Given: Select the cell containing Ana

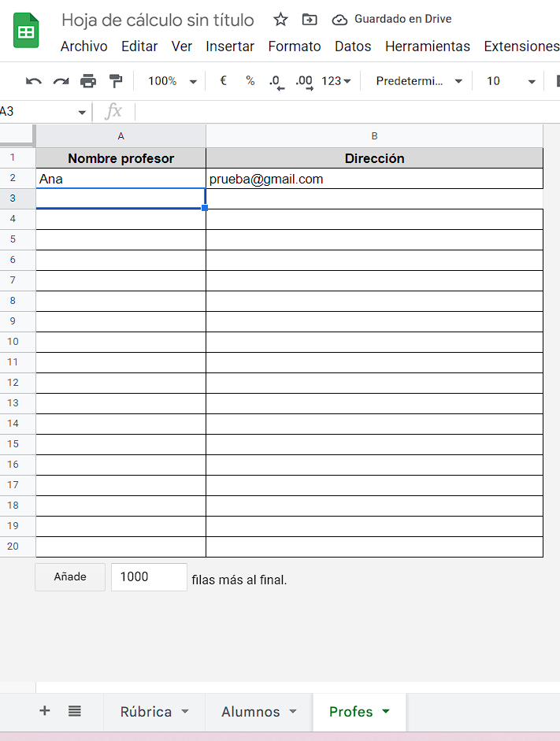Looking at the screenshot, I should (x=121, y=179).
